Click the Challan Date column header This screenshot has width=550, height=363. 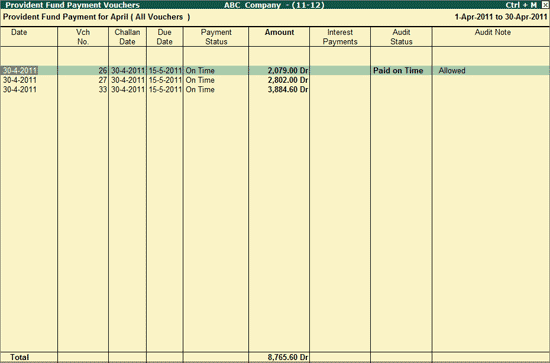[x=127, y=37]
